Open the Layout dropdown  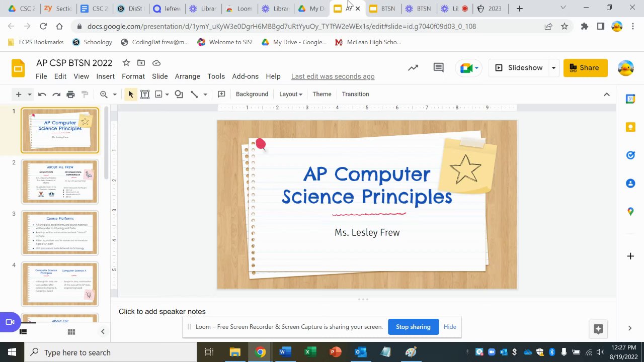(x=291, y=94)
